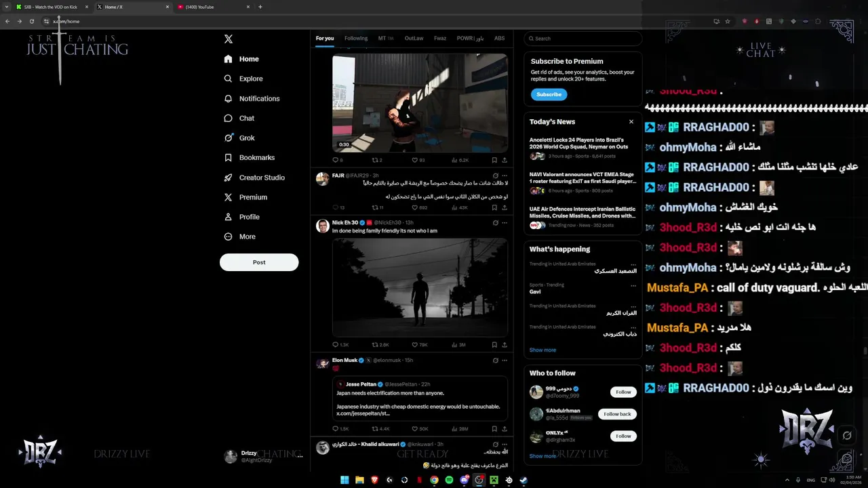Open Grok action on Nick Eh 30 post
The height and width of the screenshot is (488, 868).
(x=495, y=222)
